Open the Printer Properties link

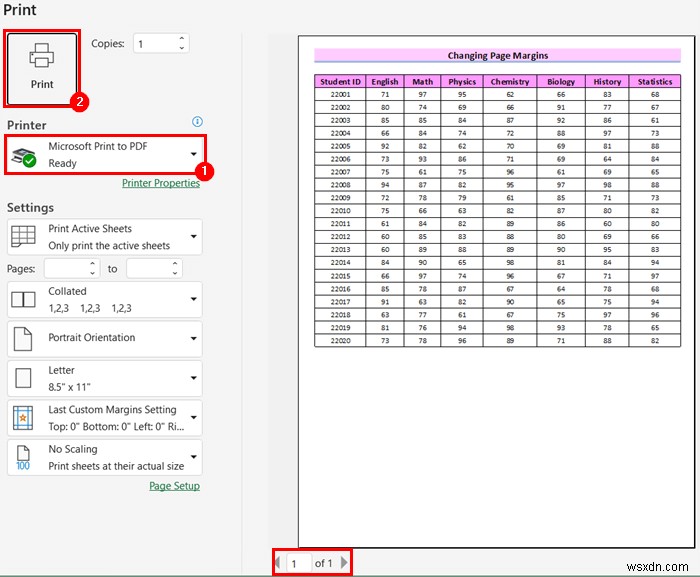tap(161, 183)
